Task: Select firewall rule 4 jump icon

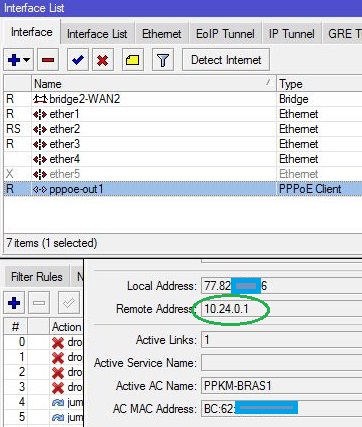Action: pyautogui.click(x=58, y=402)
